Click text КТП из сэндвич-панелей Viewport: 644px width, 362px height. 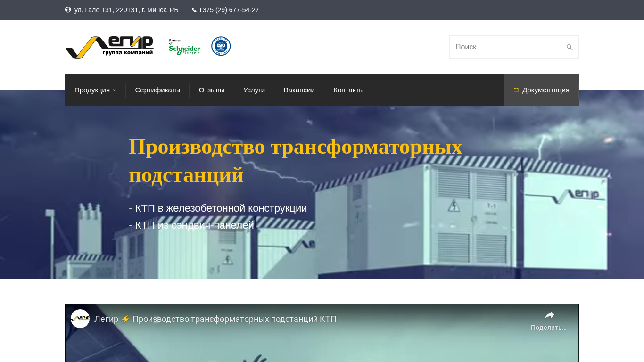(x=191, y=225)
